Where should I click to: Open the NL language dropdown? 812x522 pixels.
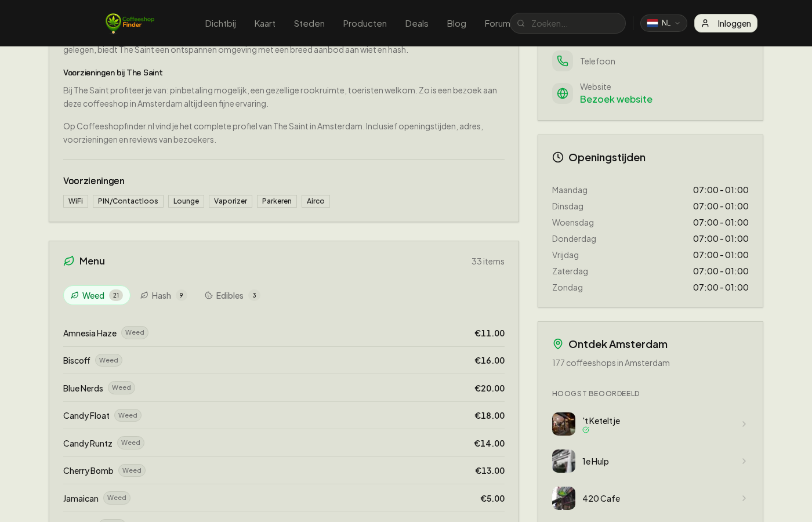pyautogui.click(x=664, y=23)
